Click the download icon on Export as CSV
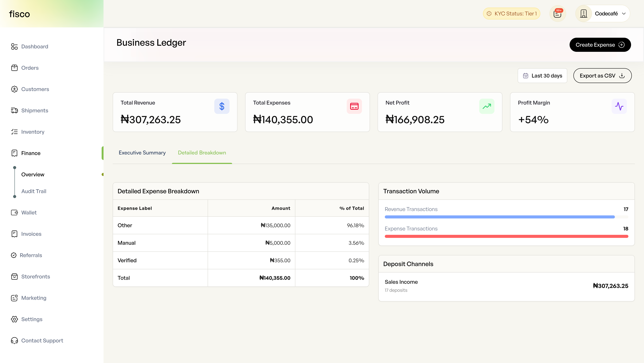Viewport: 644px width, 363px height. [622, 76]
